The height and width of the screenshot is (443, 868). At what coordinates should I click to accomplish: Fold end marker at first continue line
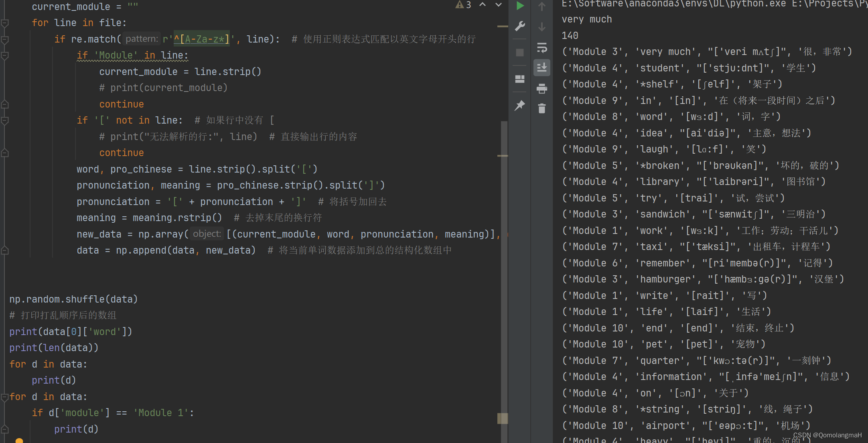[x=5, y=104]
